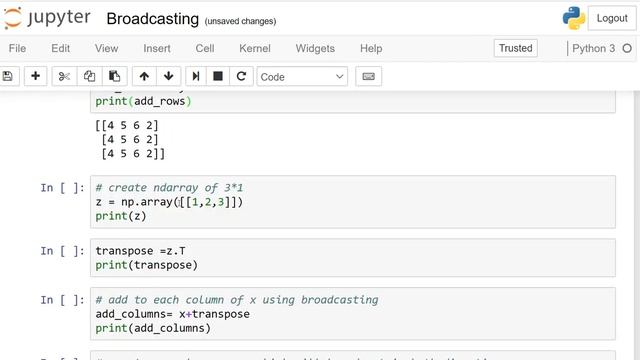Screen dimensions: 640x360
Task: Select the In [ ] prompt beside add_columns
Action: (x=62, y=300)
